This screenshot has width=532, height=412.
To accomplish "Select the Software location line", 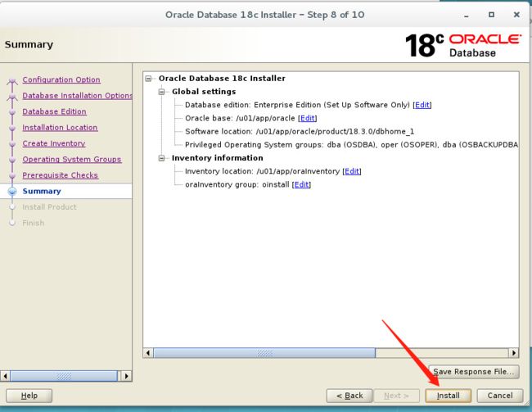I will tap(300, 131).
